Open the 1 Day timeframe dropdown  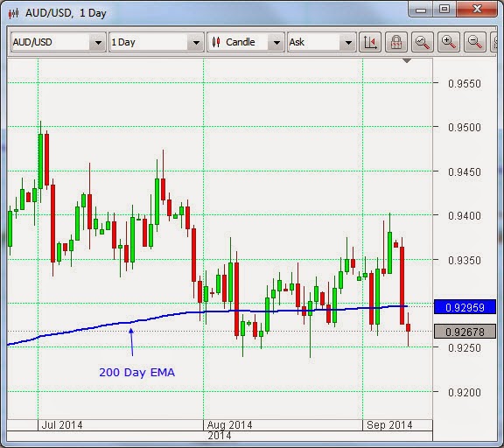[157, 42]
